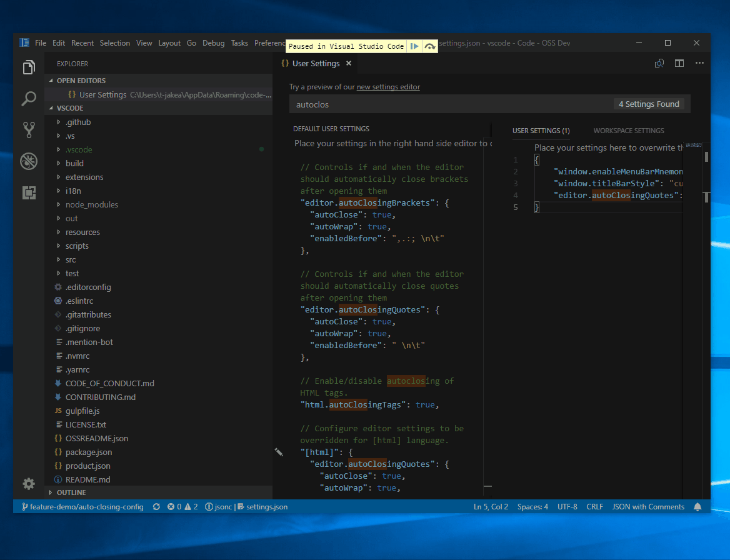Viewport: 730px width, 560px height.
Task: Open the Debug menu
Action: (213, 43)
